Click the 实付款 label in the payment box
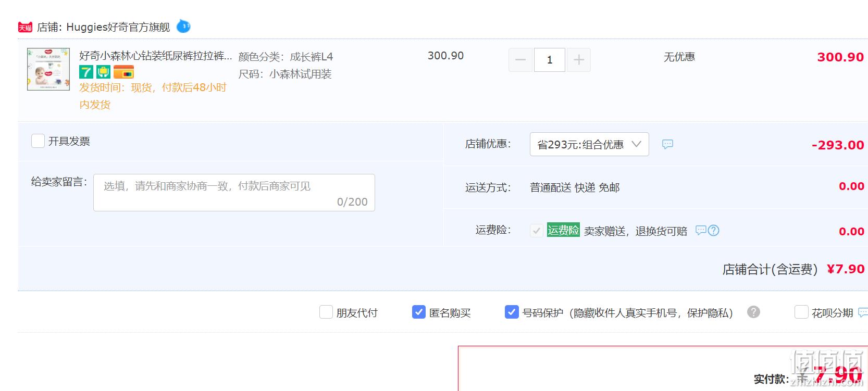Image resolution: width=868 pixels, height=391 pixels. (x=771, y=379)
